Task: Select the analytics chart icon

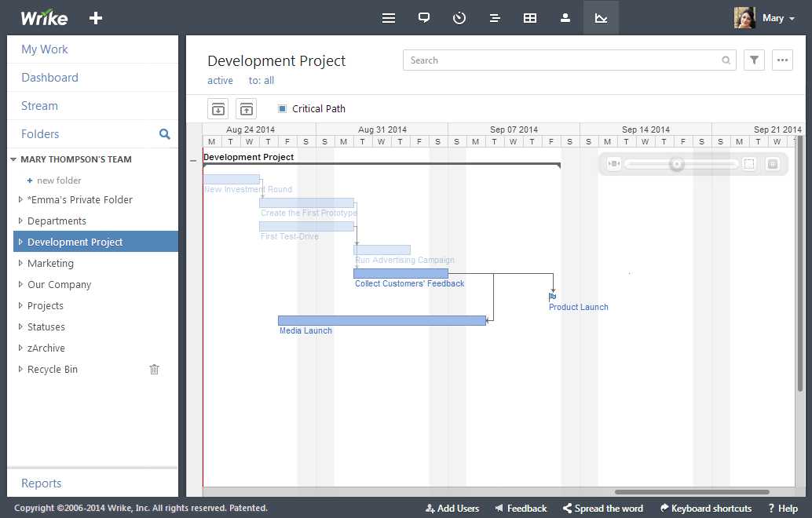Action: 601,18
